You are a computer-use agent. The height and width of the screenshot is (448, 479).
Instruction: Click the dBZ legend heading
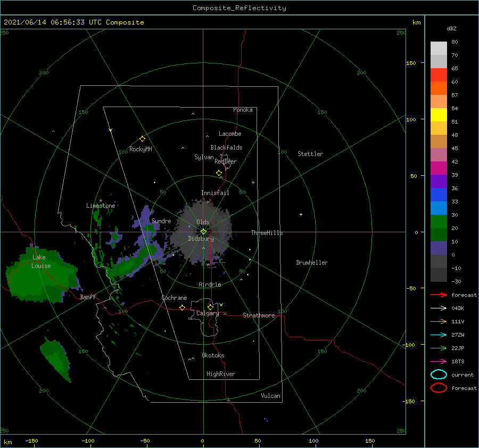(451, 28)
